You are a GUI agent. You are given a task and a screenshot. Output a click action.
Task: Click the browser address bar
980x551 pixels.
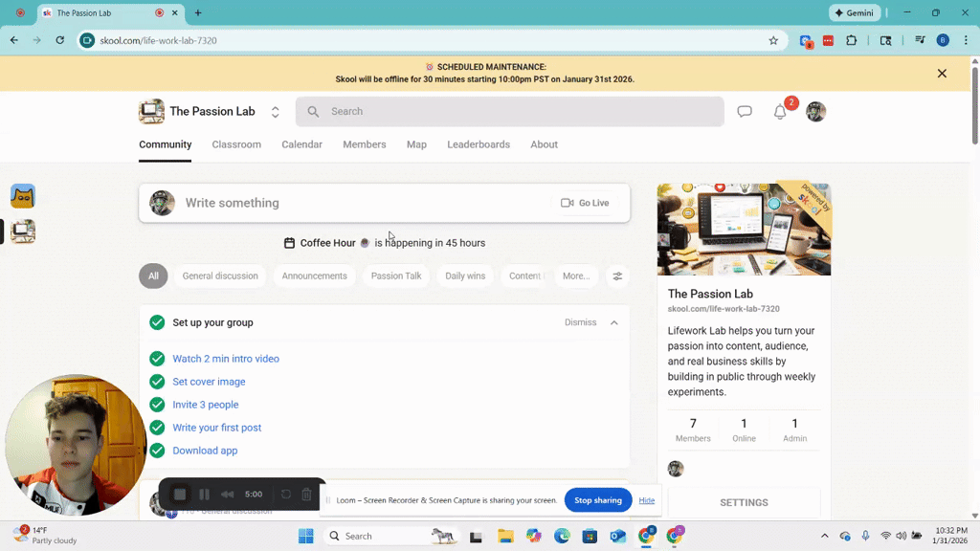(x=432, y=40)
